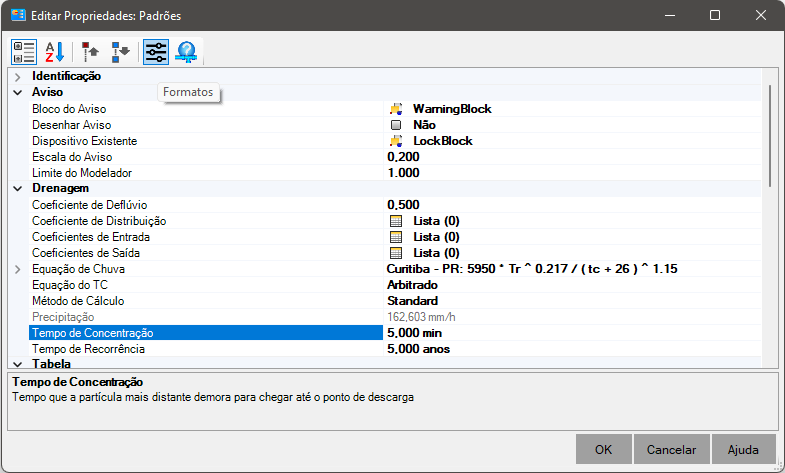Viewport: 785px width, 473px height.
Task: Click the vertical scrollbar thumb
Action: click(x=769, y=136)
